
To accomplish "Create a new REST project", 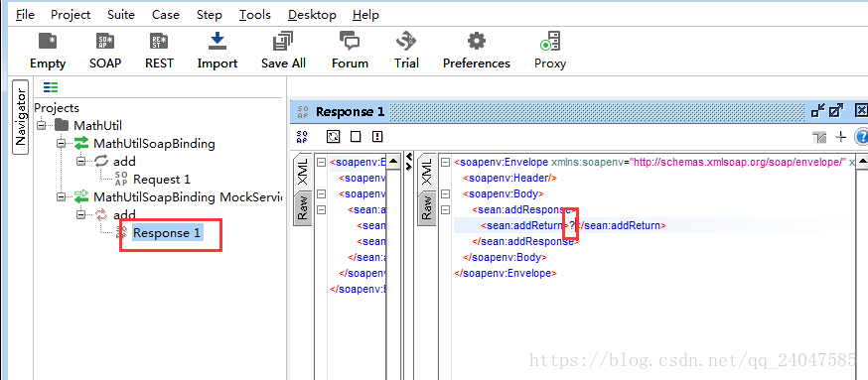I will [x=160, y=51].
